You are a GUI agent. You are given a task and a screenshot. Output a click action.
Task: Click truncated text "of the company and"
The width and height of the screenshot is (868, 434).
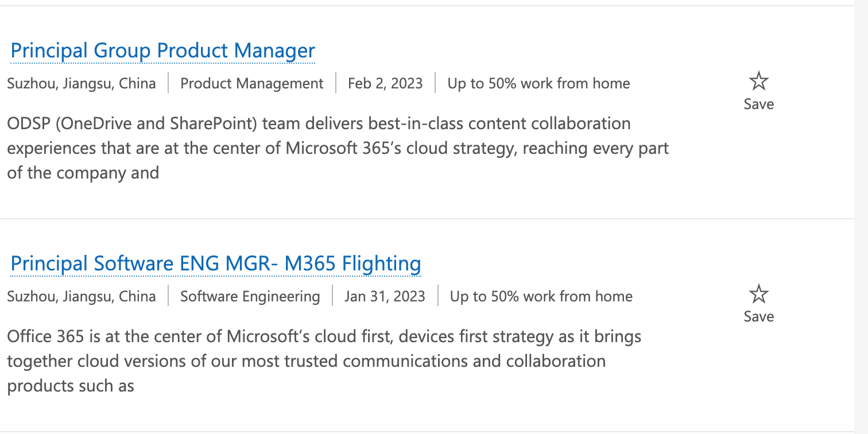point(83,173)
